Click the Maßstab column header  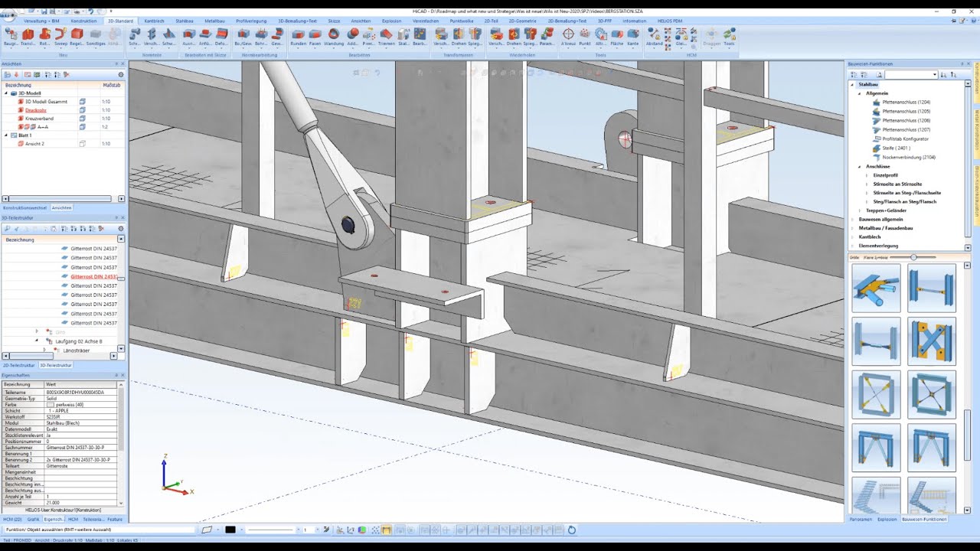pos(112,84)
